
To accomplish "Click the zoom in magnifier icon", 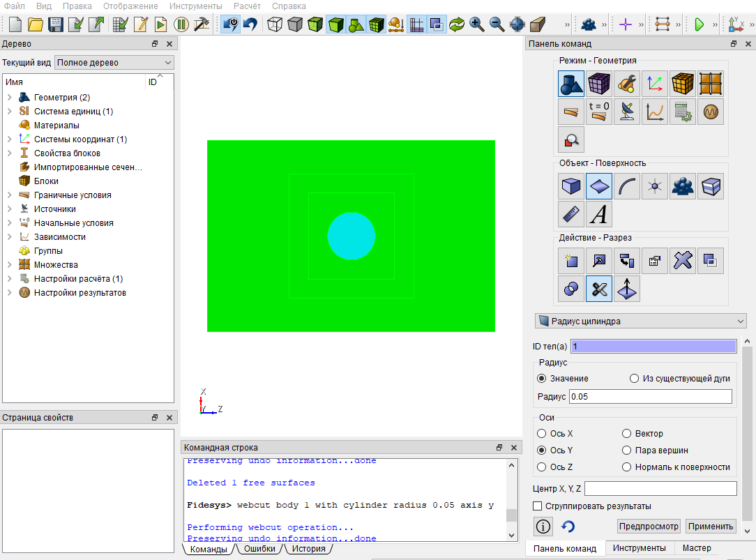I will (x=477, y=24).
